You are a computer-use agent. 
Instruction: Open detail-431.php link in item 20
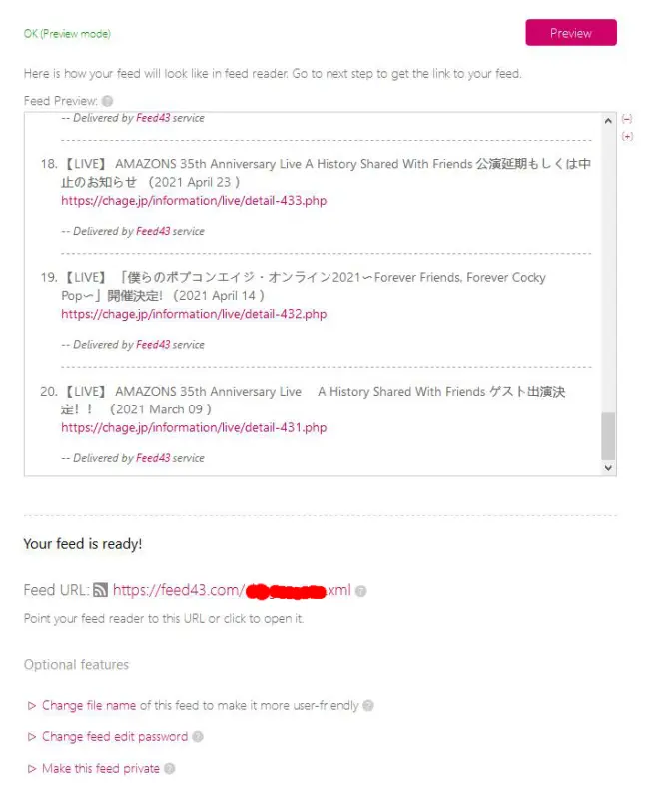pos(194,428)
